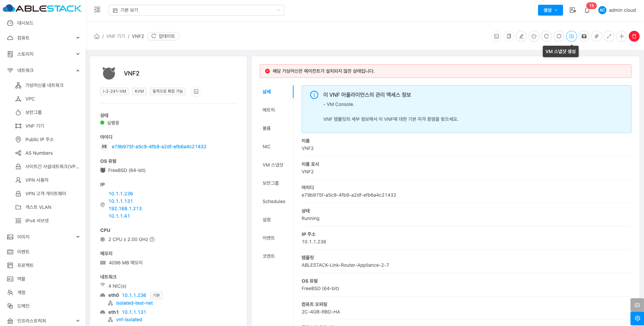This screenshot has width=644, height=326.
Task: Switch to the 메트릭 tab
Action: (269, 110)
